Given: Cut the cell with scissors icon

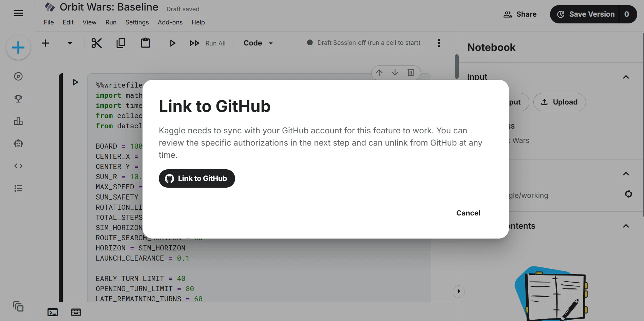Looking at the screenshot, I should (97, 43).
